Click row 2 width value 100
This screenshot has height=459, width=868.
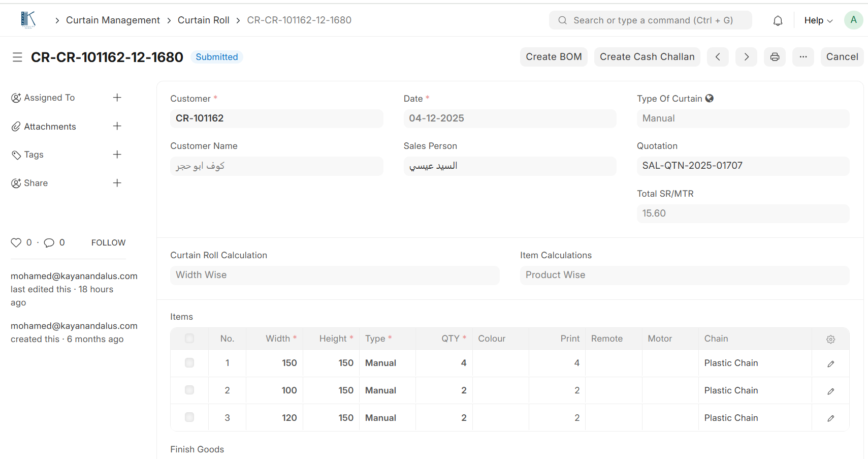289,390
